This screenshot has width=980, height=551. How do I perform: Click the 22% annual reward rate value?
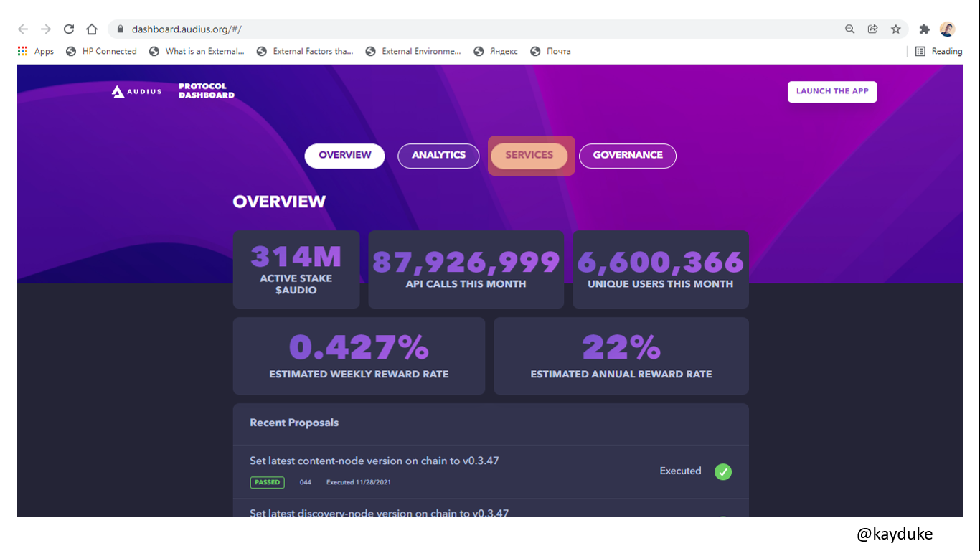(x=621, y=348)
